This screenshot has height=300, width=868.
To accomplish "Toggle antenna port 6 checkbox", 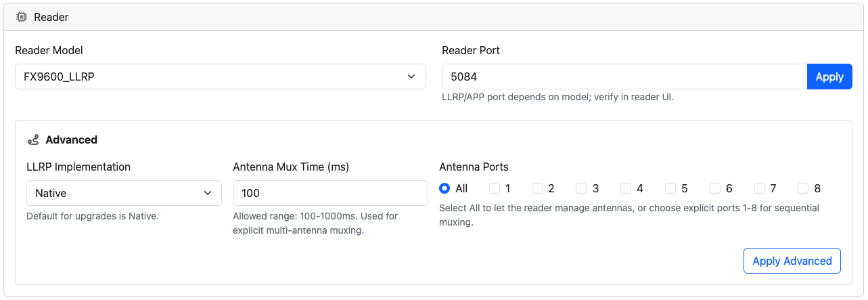I will 715,188.
